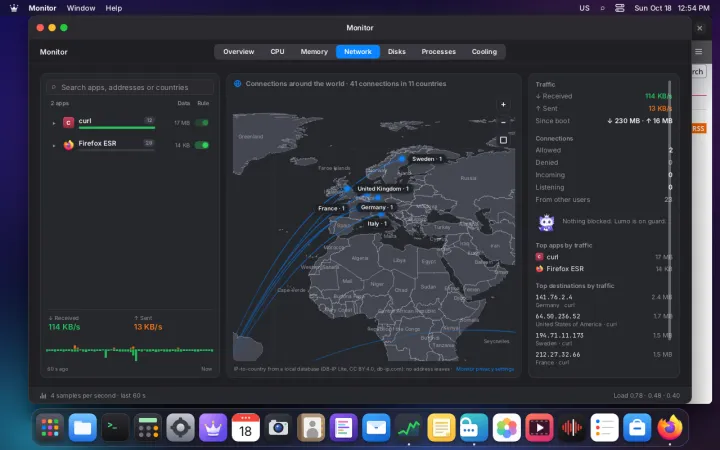
Task: Click the France · 1 map label
Action: click(x=331, y=208)
